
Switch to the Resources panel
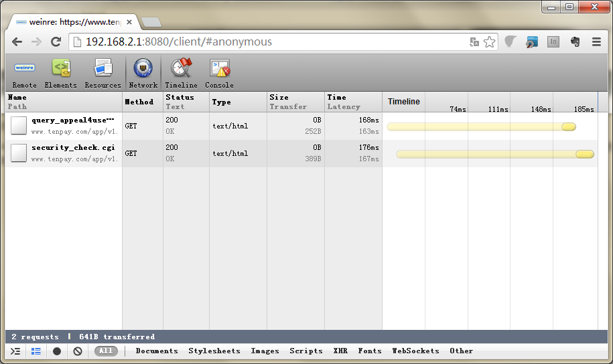coord(103,73)
